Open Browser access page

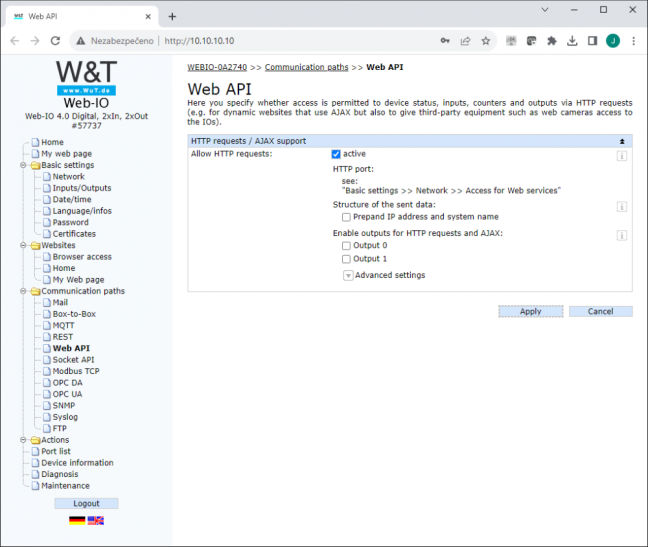pos(82,257)
